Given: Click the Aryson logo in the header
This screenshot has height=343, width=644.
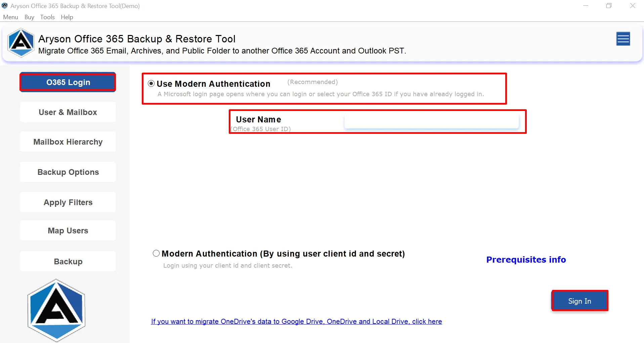Looking at the screenshot, I should pos(21,43).
